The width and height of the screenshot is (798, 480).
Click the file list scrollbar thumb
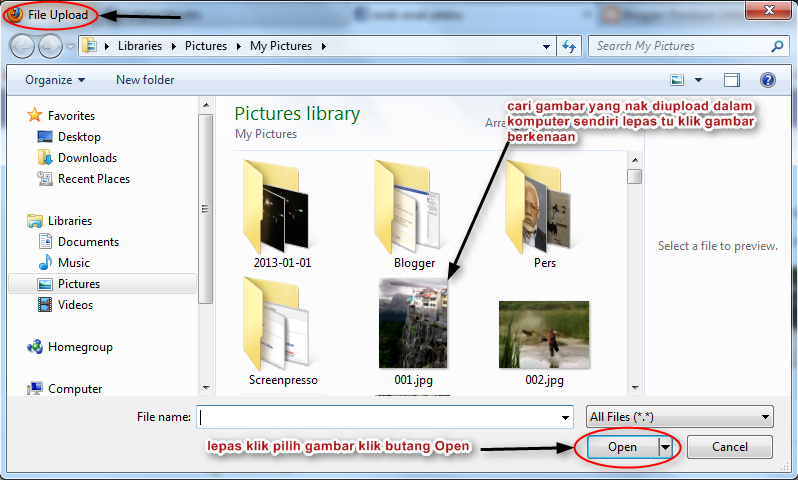coord(635,176)
